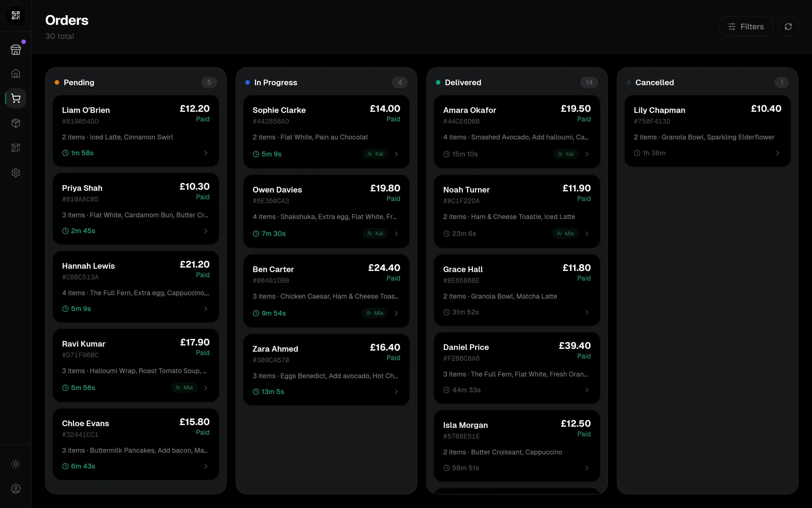The height and width of the screenshot is (508, 812).
Task: Click Mia assignee badge on Ben Carter order
Action: coord(375,313)
